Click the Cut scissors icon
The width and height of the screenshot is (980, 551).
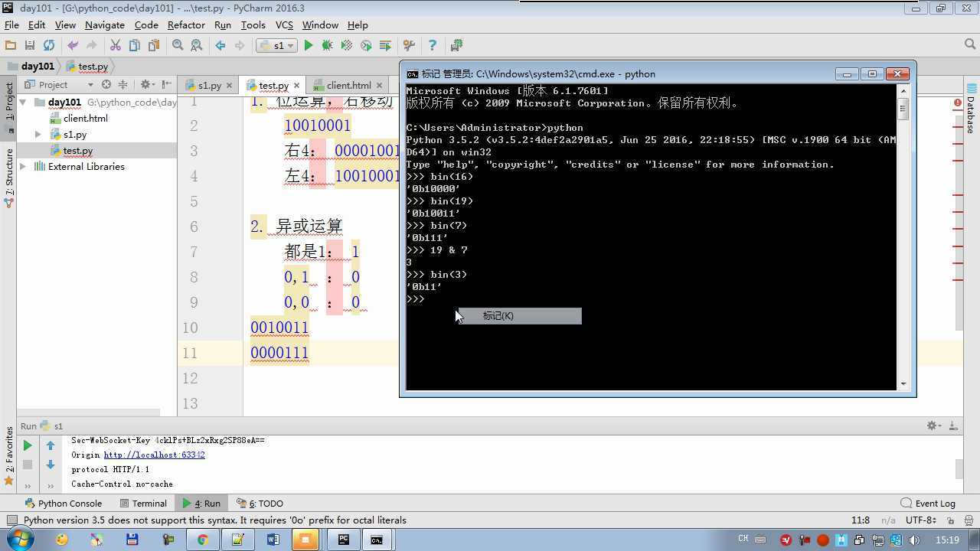(x=116, y=46)
